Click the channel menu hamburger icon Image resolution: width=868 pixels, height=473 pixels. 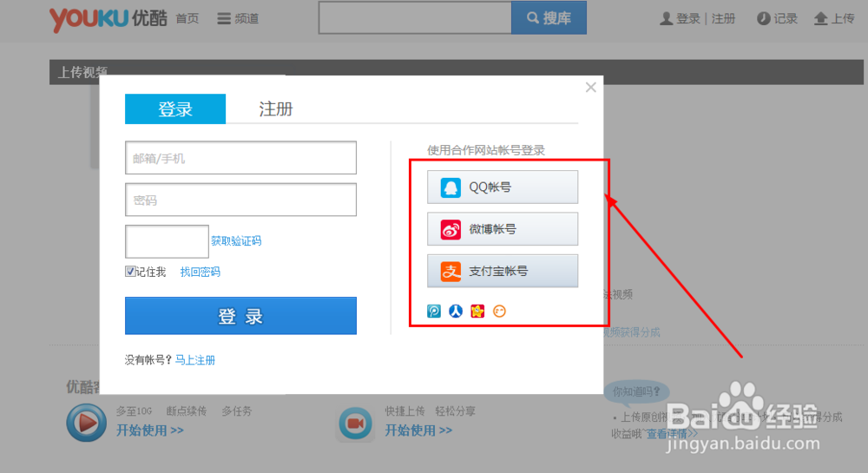click(224, 19)
